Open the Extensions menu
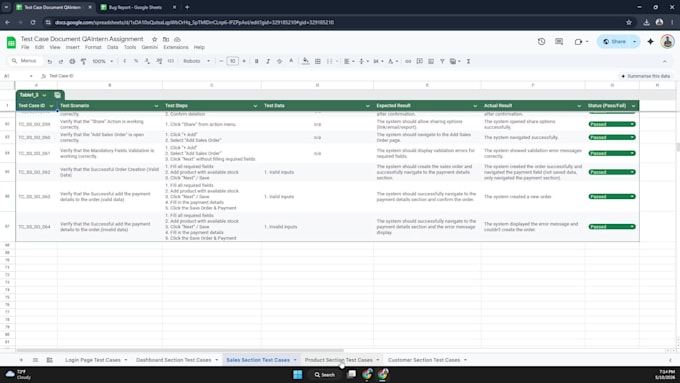Image resolution: width=680 pixels, height=383 pixels. coord(176,47)
